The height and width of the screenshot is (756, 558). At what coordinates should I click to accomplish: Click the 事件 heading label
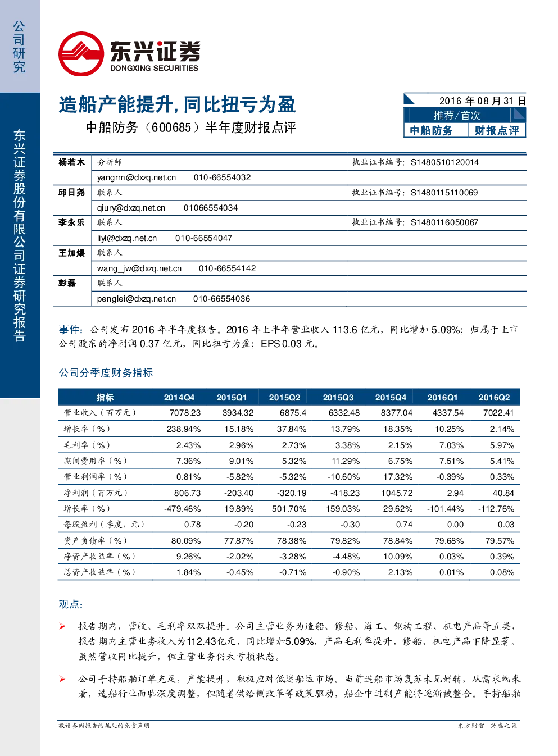click(x=71, y=330)
